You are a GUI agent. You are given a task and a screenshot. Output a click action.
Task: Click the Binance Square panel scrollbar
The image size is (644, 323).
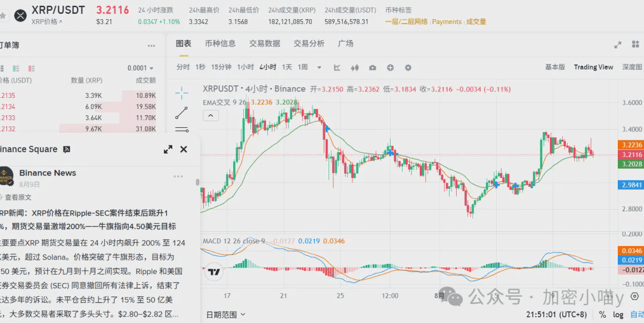197,182
